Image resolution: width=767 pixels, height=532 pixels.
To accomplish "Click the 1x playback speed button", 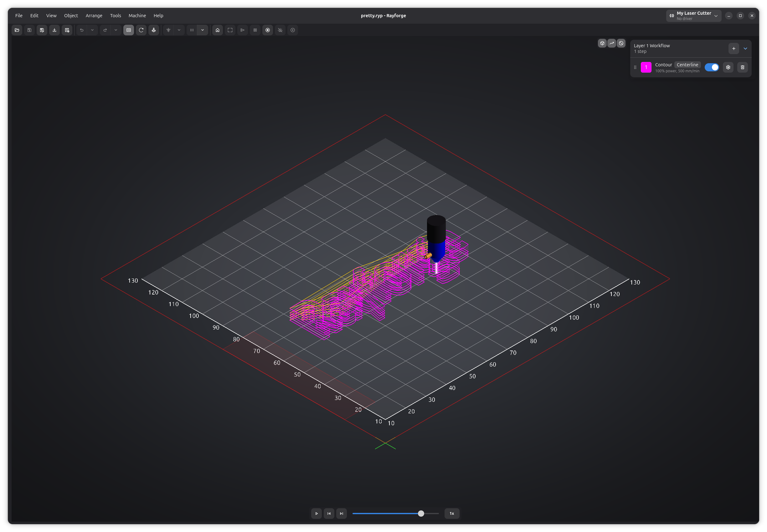I will (451, 513).
